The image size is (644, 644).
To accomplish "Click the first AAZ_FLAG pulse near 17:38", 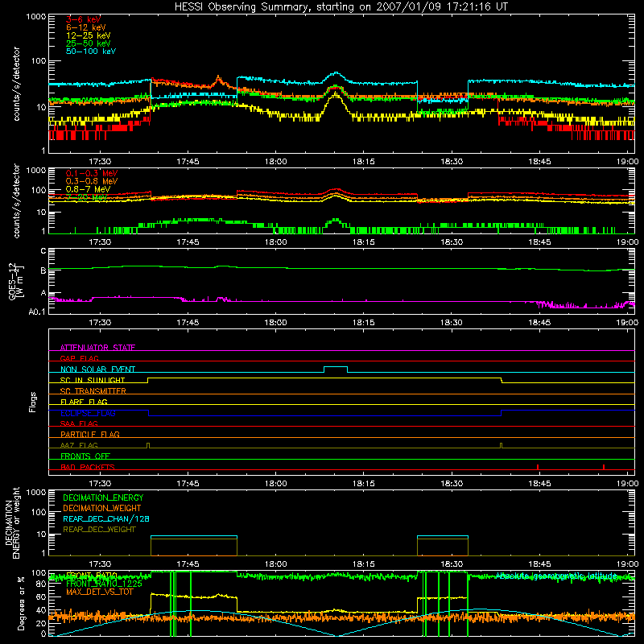I will click(148, 445).
